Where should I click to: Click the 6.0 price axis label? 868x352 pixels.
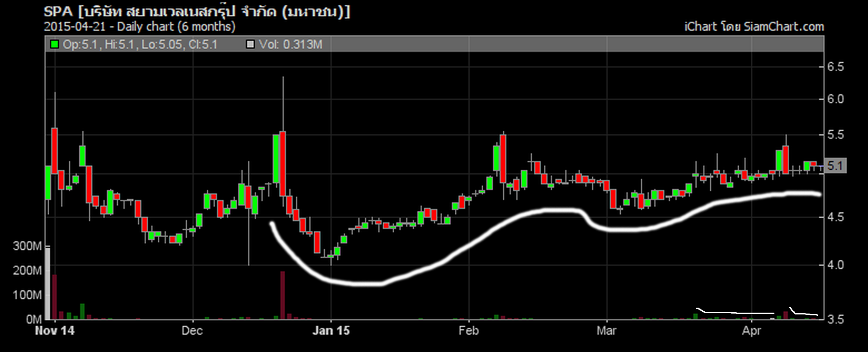835,99
